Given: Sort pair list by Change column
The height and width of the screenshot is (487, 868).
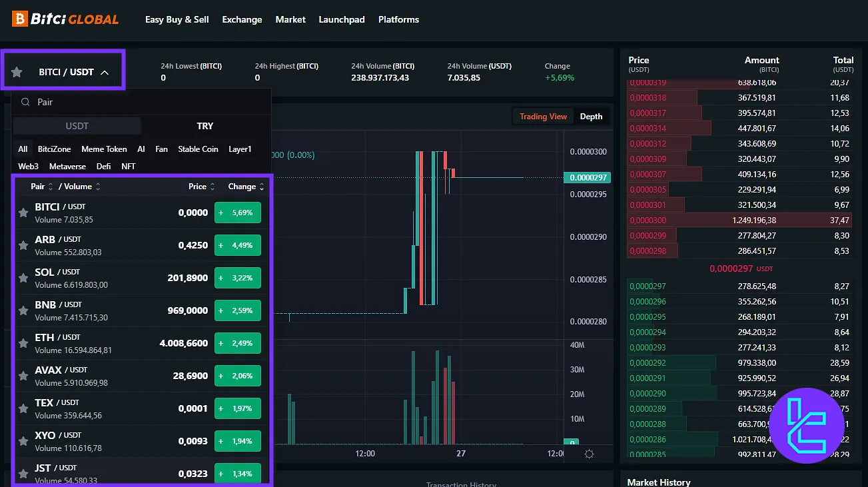Looking at the screenshot, I should point(246,187).
